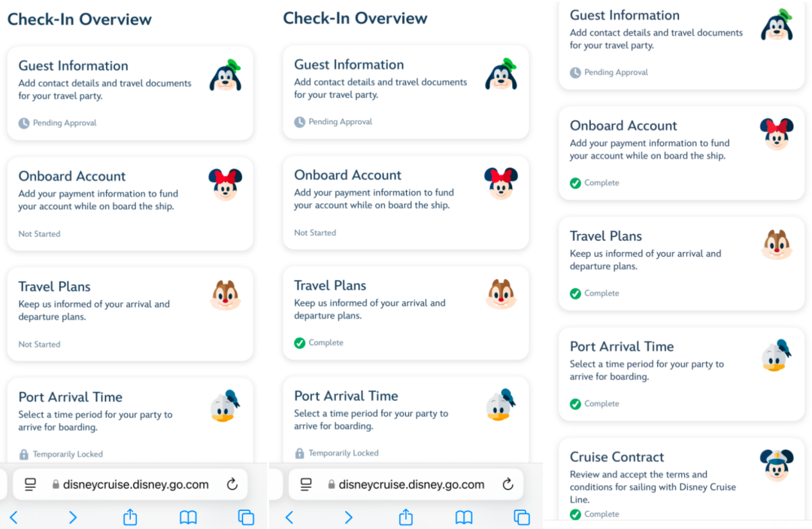Click Safari back arrow in middle screenshot
The height and width of the screenshot is (529, 812).
click(x=289, y=517)
